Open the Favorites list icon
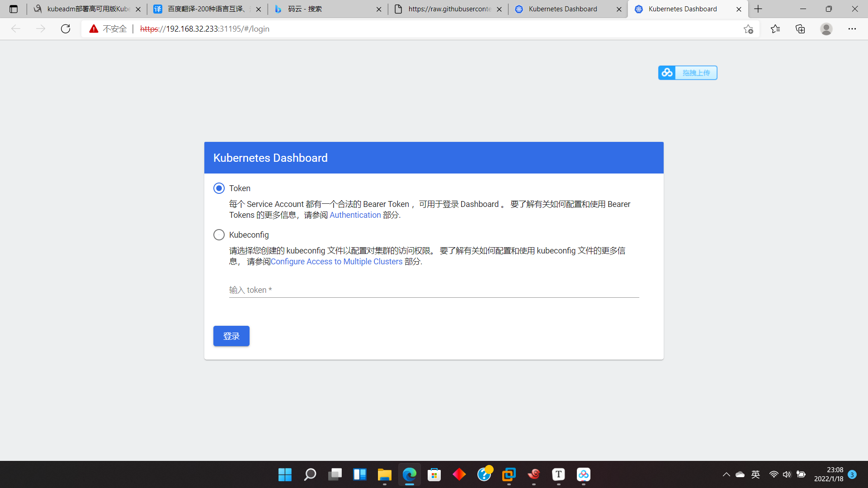The height and width of the screenshot is (488, 868). coord(775,29)
